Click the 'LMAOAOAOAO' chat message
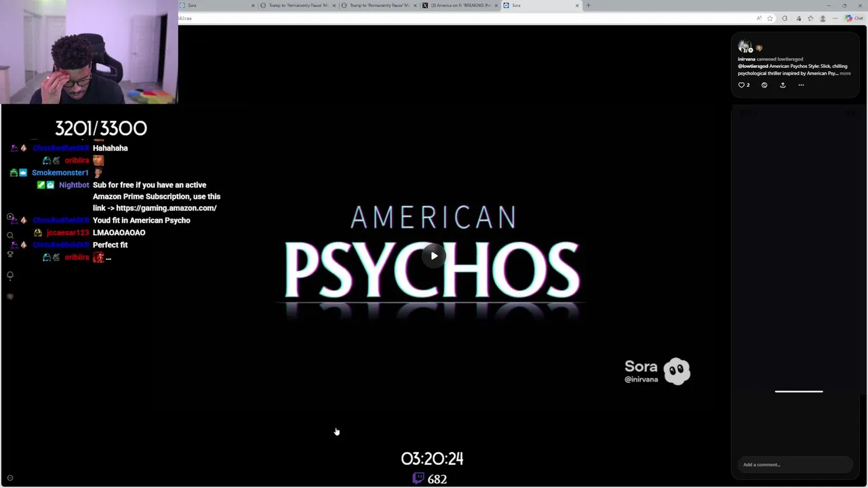The height and width of the screenshot is (488, 868). 119,232
